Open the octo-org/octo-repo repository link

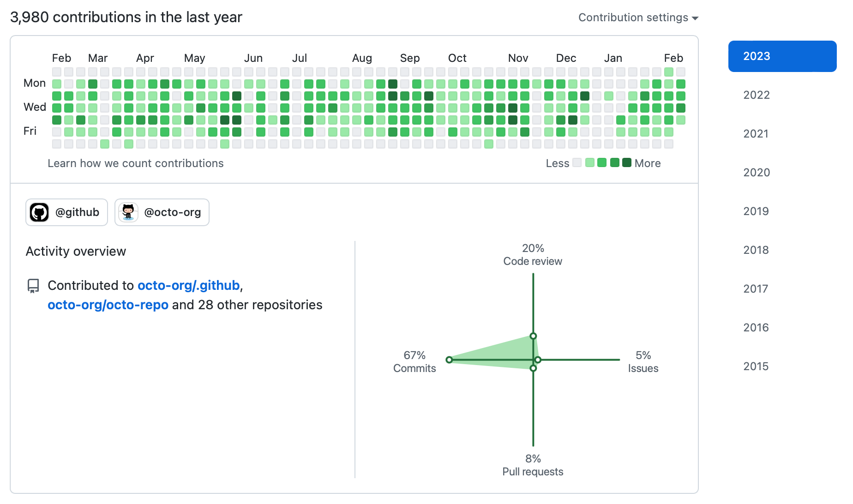pos(108,305)
